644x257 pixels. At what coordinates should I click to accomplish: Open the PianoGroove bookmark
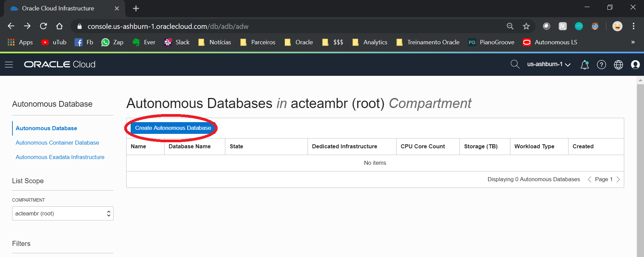point(492,42)
